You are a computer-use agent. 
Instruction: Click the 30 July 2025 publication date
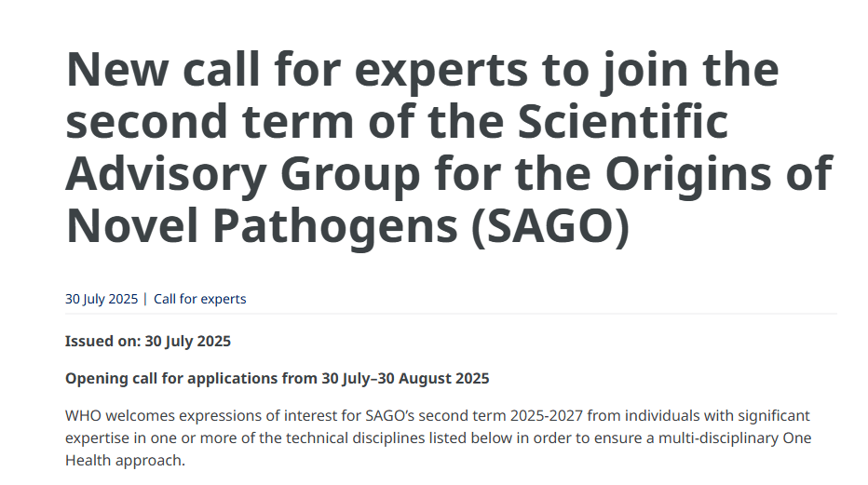102,299
